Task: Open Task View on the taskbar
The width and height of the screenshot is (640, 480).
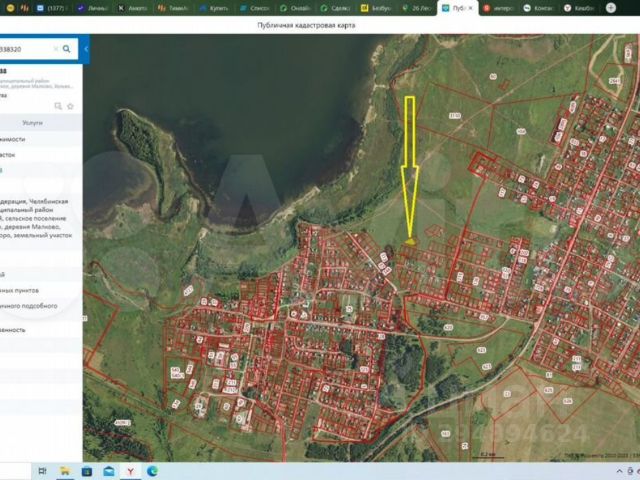Action: click(x=41, y=470)
